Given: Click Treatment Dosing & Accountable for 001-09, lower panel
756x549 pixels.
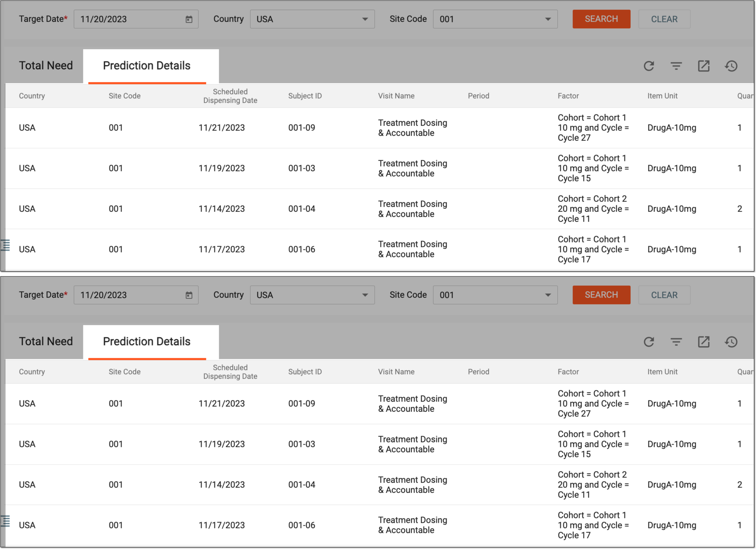Looking at the screenshot, I should point(412,404).
